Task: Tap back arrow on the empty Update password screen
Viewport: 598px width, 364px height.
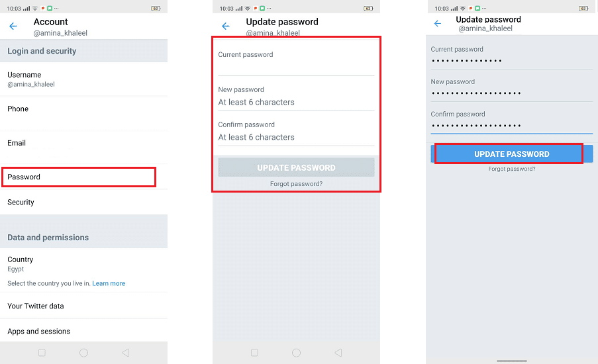Action: tap(226, 26)
